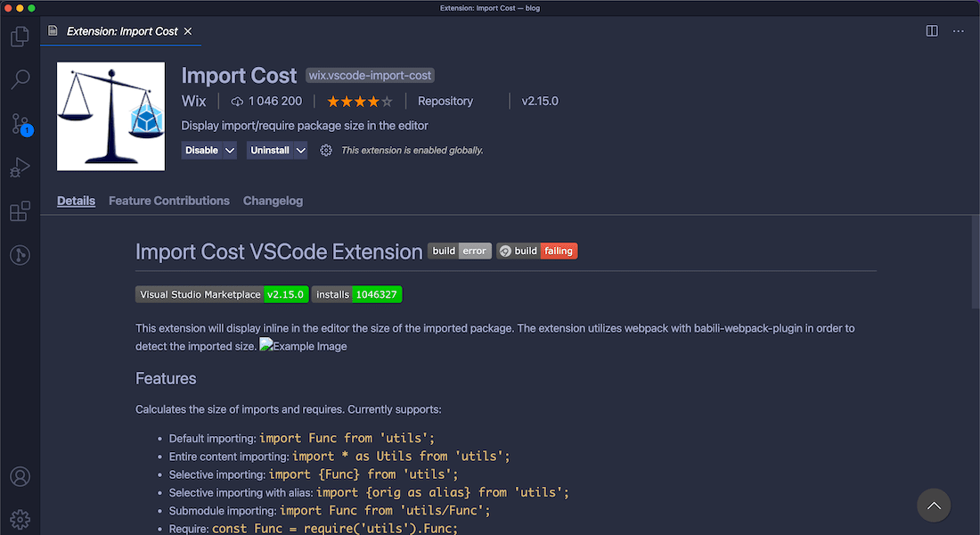This screenshot has width=980, height=535.
Task: Open the Search view icon
Action: (20, 80)
